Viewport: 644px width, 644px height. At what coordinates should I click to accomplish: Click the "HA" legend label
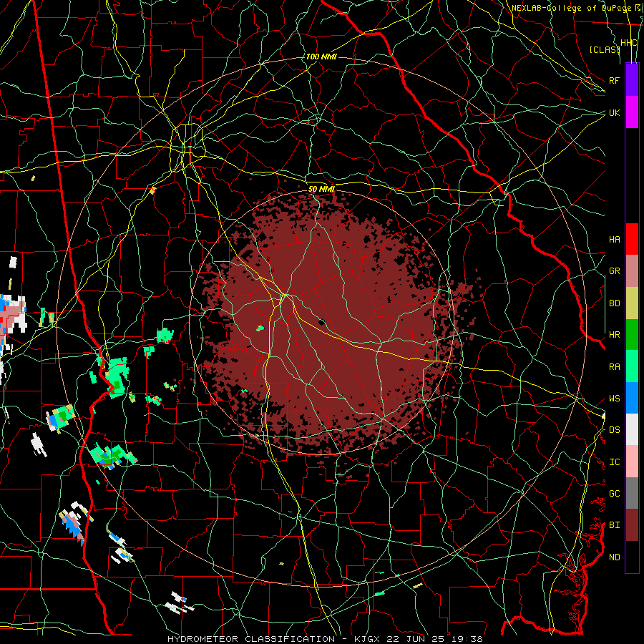(x=615, y=239)
